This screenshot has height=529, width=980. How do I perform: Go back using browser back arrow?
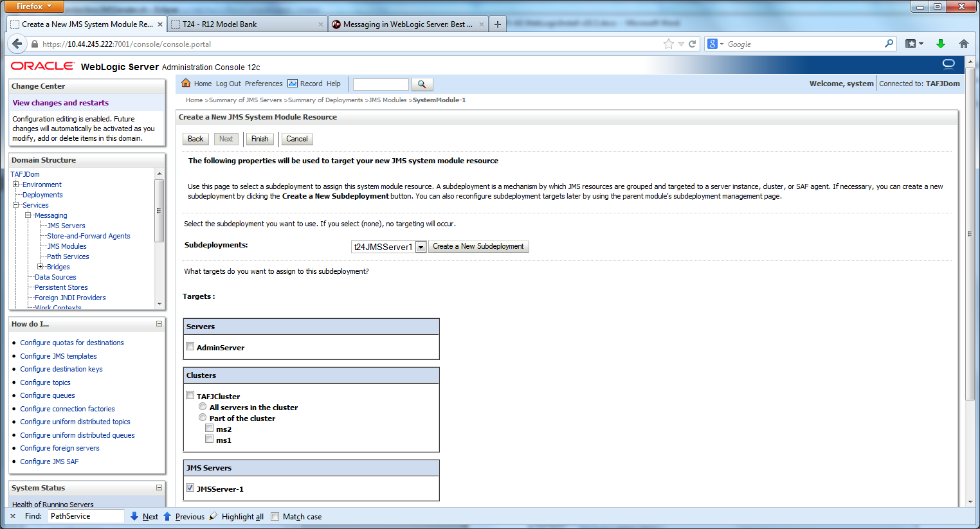click(x=17, y=44)
